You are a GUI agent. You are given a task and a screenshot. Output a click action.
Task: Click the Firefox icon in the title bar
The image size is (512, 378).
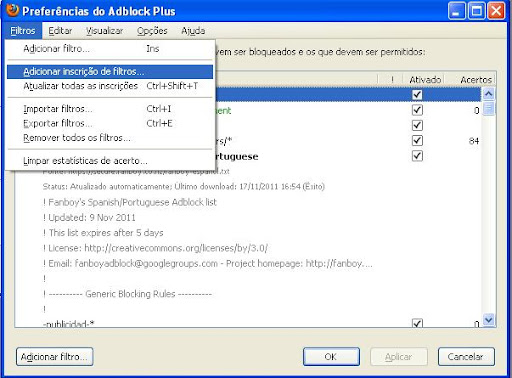click(13, 10)
